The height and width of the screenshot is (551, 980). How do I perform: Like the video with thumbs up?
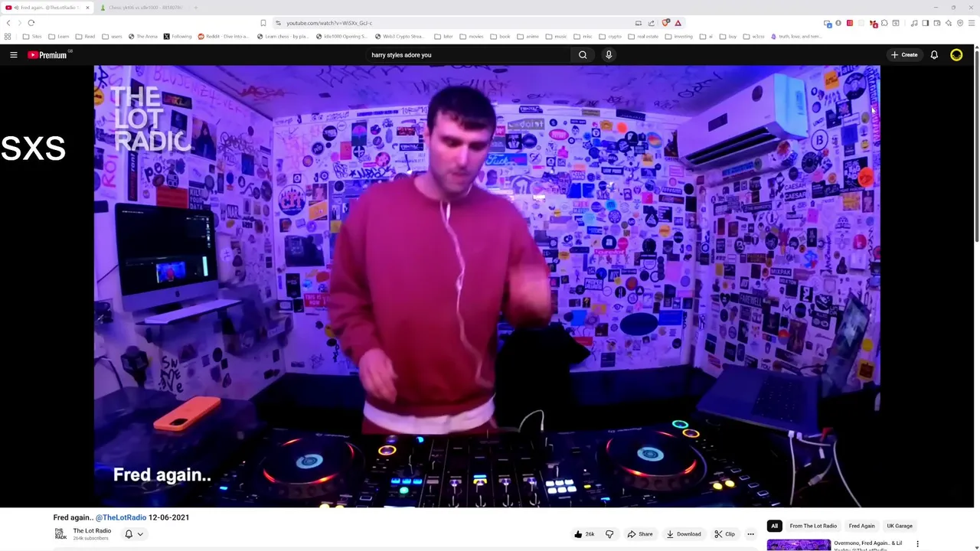pos(585,534)
